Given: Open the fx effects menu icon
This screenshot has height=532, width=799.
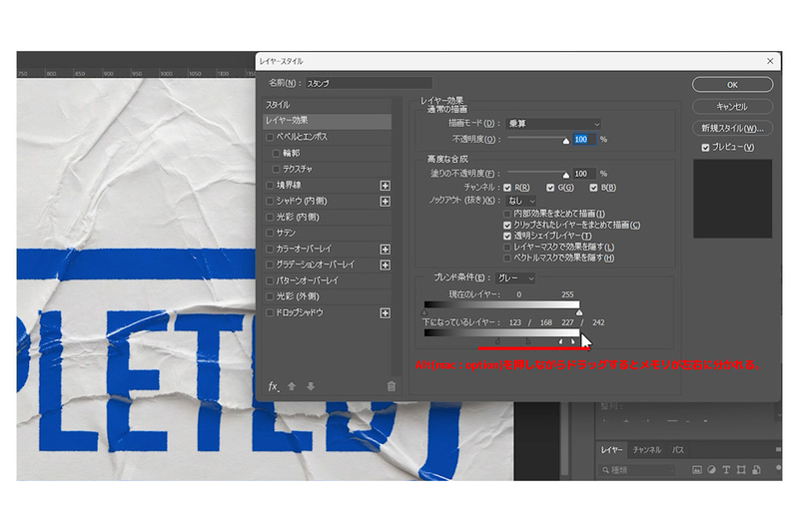Looking at the screenshot, I should [274, 386].
